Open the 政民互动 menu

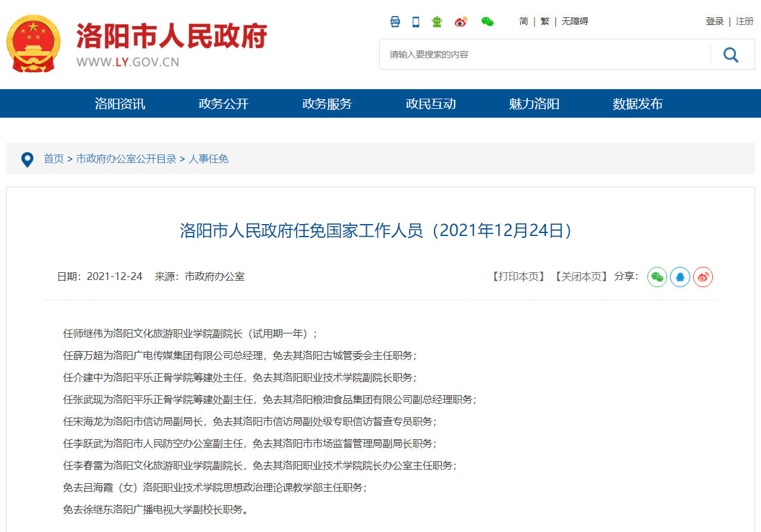click(x=431, y=104)
